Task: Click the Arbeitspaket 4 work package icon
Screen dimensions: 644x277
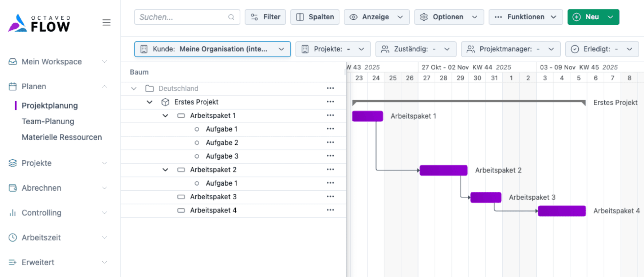Action: (181, 210)
